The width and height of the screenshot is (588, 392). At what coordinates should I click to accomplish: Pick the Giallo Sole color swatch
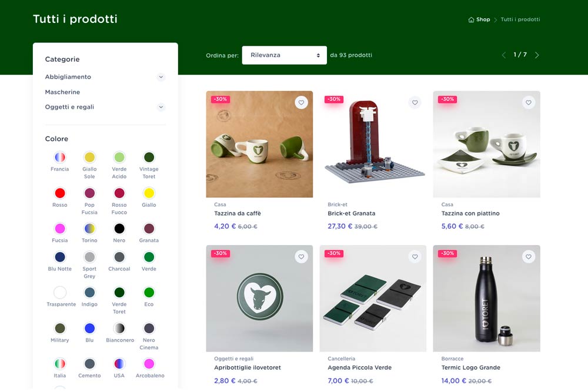tap(89, 158)
